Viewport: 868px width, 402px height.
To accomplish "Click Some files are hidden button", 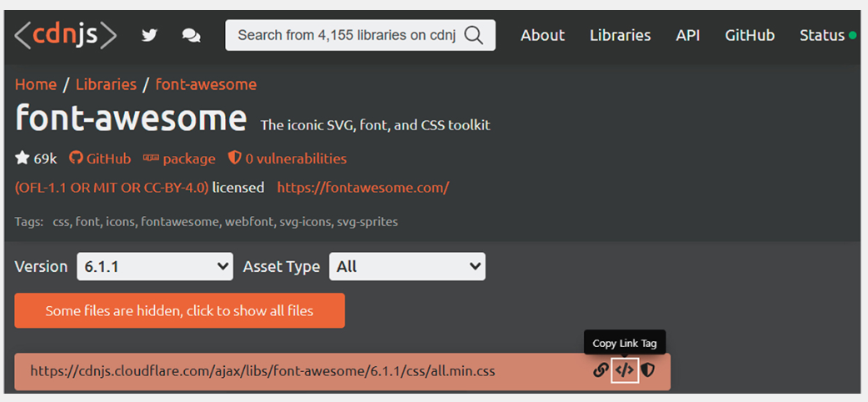I will click(179, 311).
